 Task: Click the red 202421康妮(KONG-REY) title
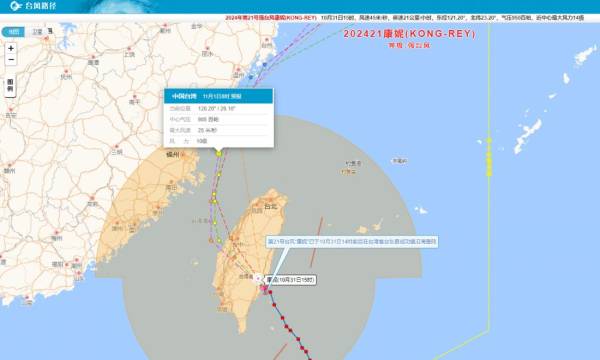[x=409, y=34]
